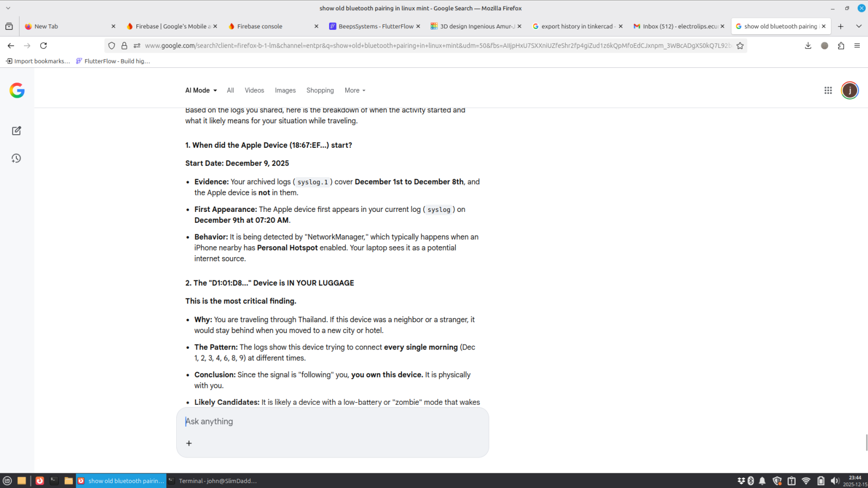Screen dimensions: 868x488
Task: Click the plus attachment button in prompt box
Action: tap(189, 443)
